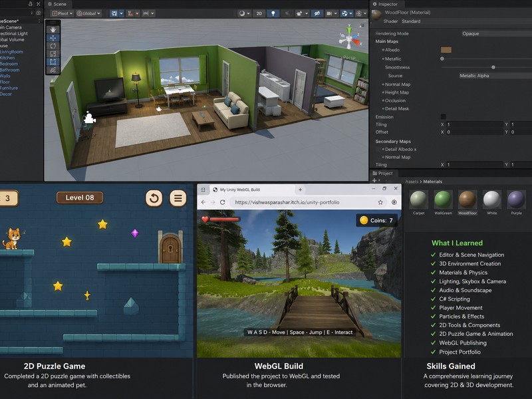This screenshot has height=399, width=532.
Task: Click the browser forward arrow
Action: [x=213, y=202]
